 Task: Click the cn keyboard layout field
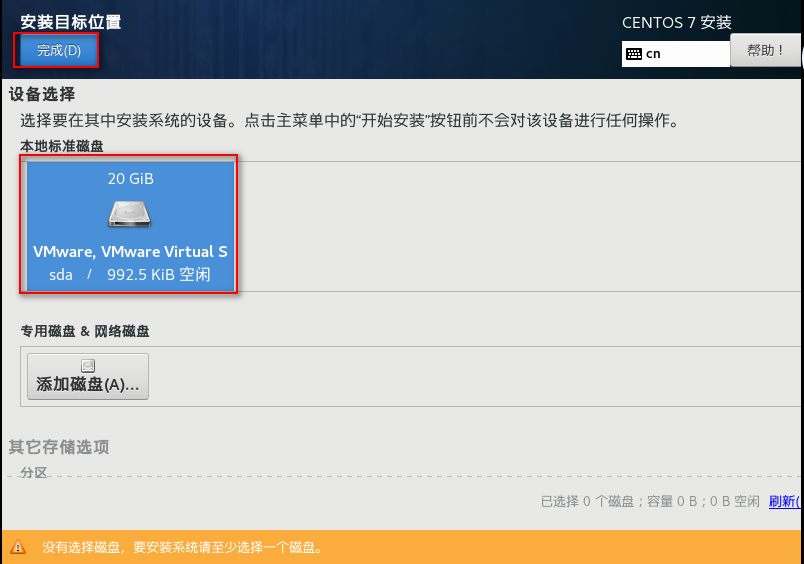click(x=676, y=54)
